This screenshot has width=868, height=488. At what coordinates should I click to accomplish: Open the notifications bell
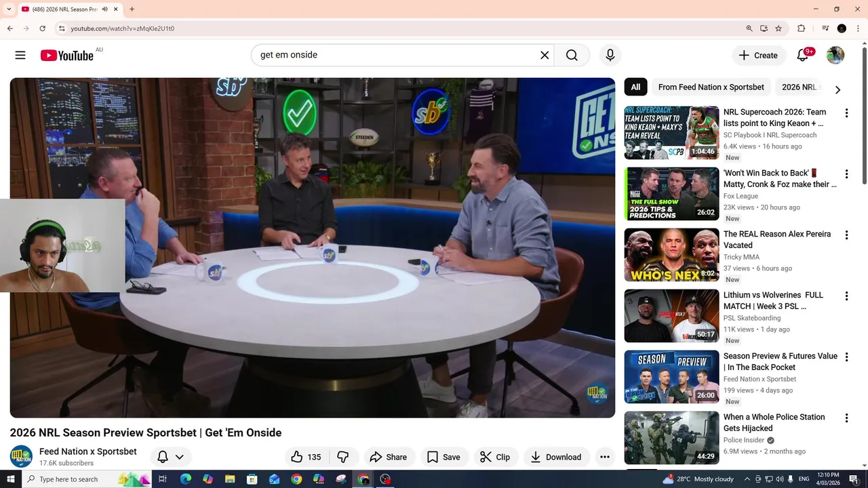[803, 56]
